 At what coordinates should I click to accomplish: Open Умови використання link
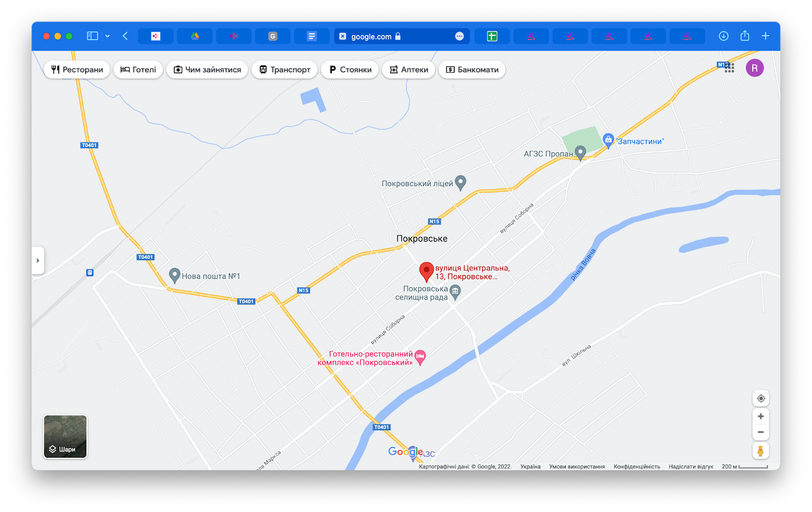577,467
